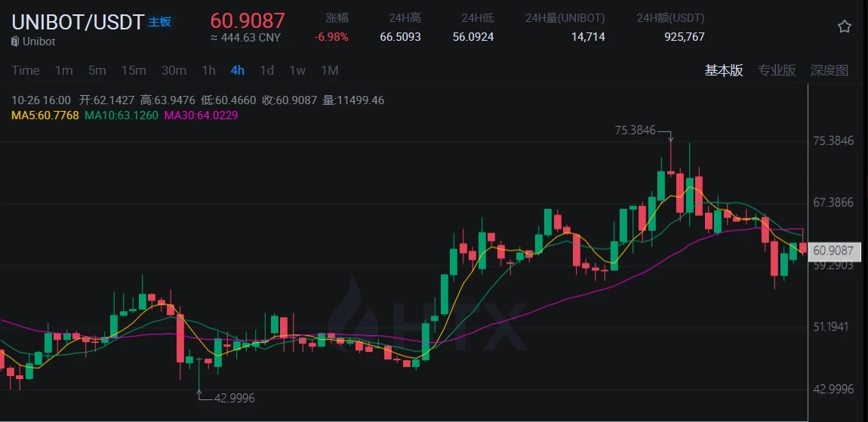Select the Time chart interval
The image size is (868, 422).
tap(26, 70)
